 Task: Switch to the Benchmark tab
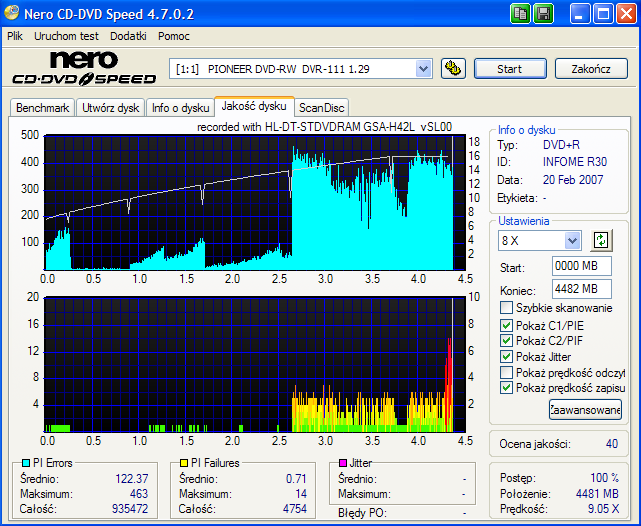pyautogui.click(x=43, y=107)
